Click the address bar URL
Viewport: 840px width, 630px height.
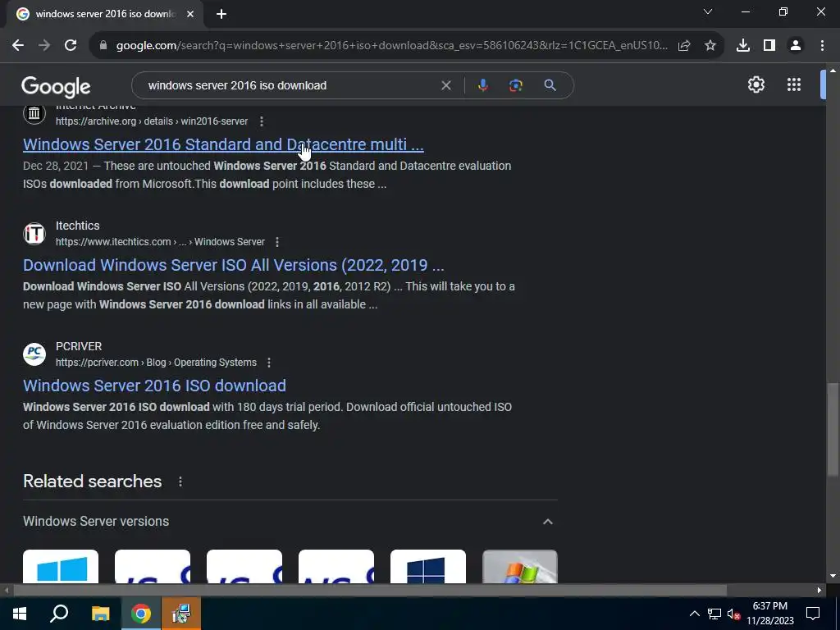click(391, 46)
